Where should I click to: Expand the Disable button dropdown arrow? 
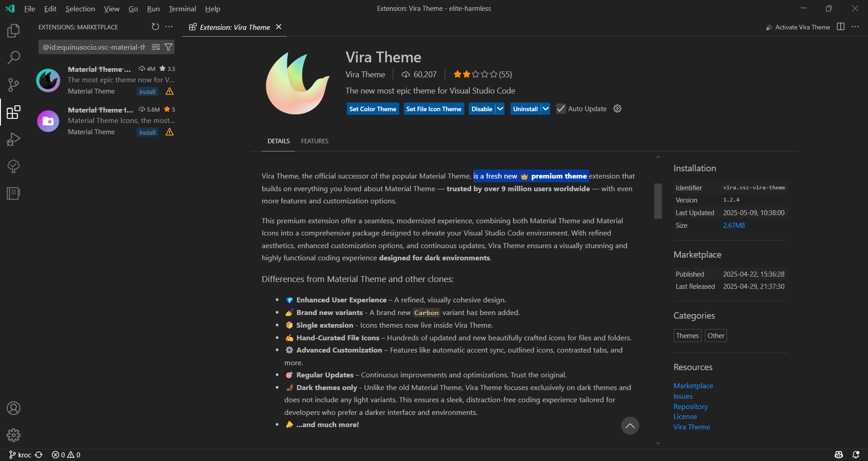500,109
